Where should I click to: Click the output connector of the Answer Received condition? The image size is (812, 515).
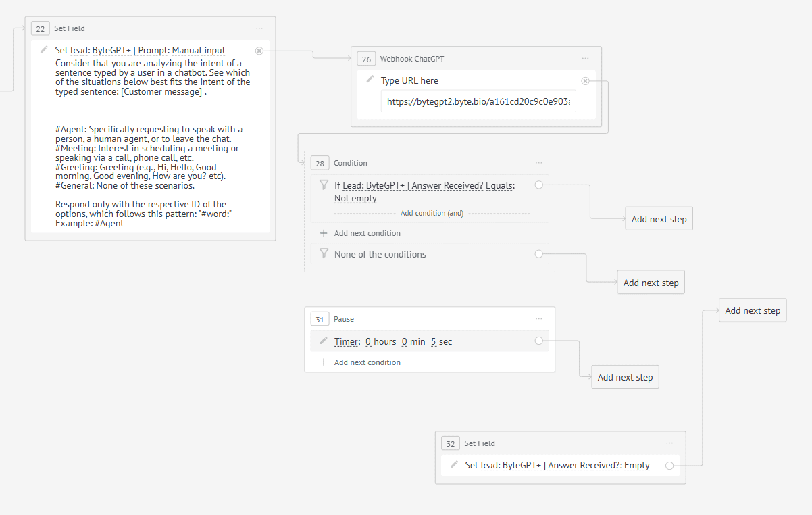538,185
